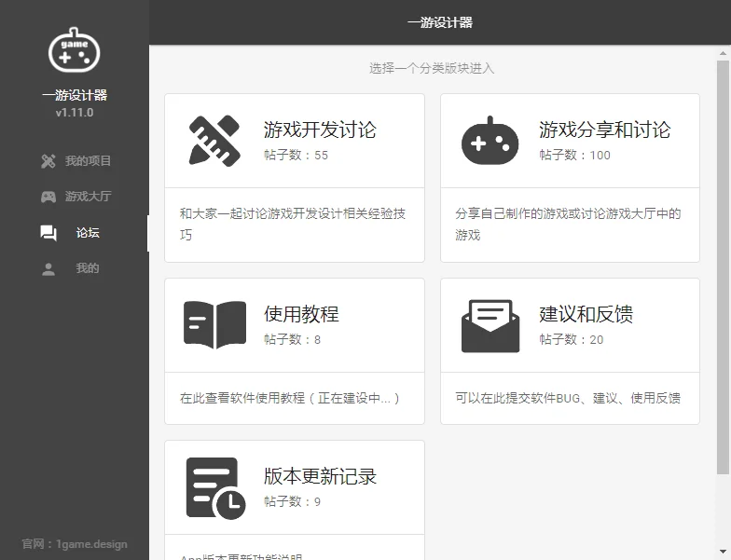Click the gamepad icon in 游戏分享和讨论 card
This screenshot has height=560, width=731.
tap(490, 140)
